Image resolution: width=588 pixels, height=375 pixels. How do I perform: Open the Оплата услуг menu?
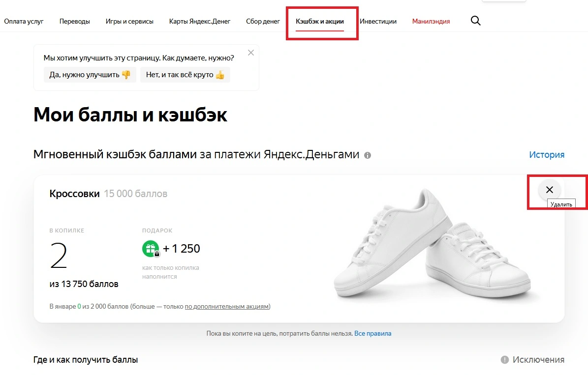(24, 21)
